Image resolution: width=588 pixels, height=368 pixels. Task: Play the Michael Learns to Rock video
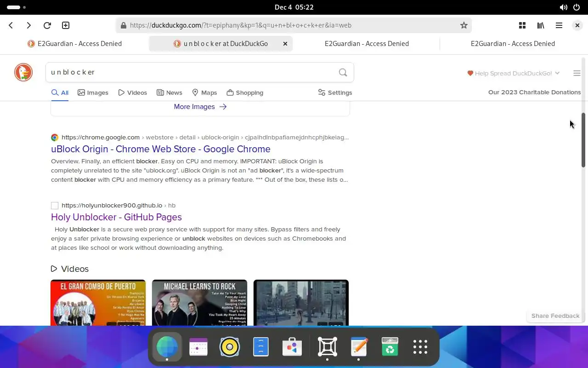(199, 303)
